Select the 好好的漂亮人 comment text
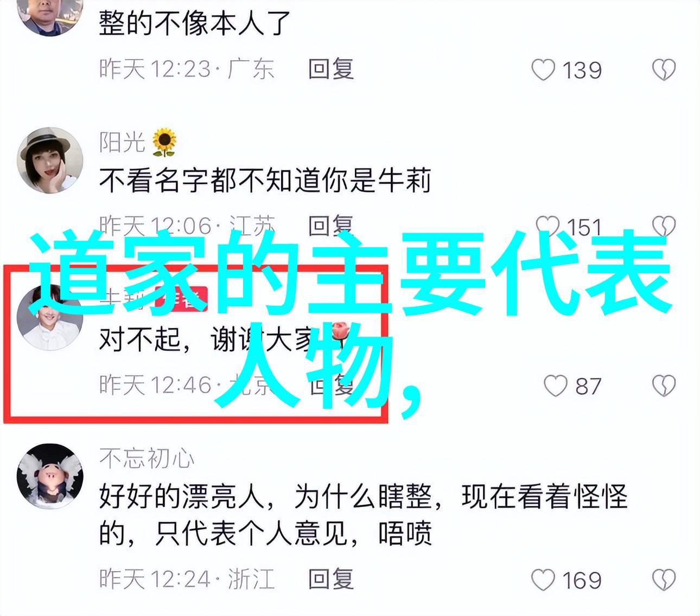This screenshot has width=700, height=616. [x=363, y=515]
